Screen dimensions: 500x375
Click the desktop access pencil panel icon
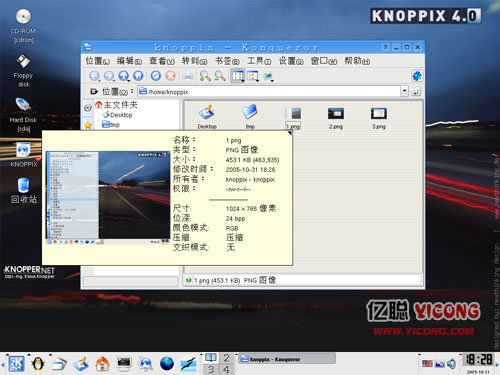click(x=81, y=364)
